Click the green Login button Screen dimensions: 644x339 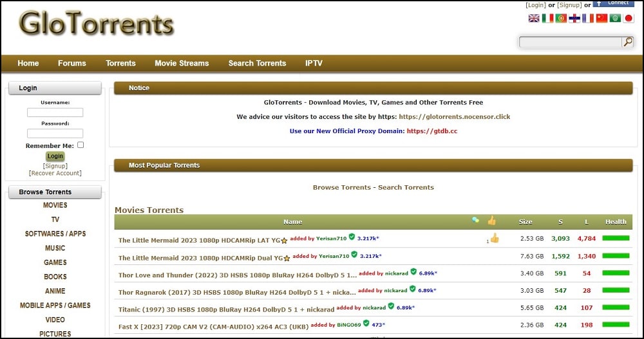click(x=55, y=156)
